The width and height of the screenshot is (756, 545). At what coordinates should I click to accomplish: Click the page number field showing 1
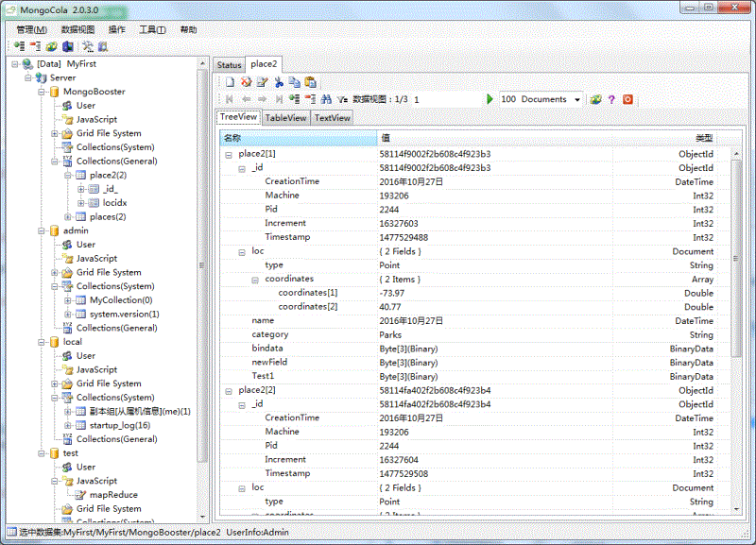[x=446, y=99]
